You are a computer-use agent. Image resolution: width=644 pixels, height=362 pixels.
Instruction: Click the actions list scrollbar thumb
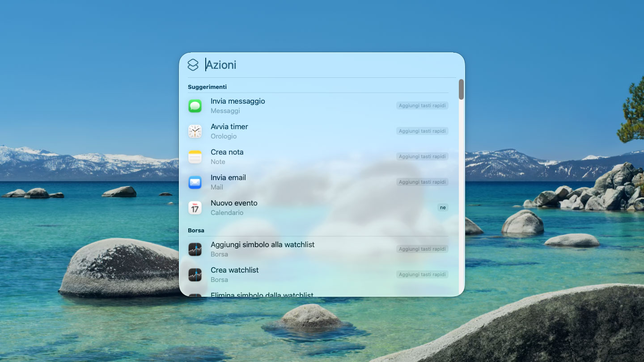461,89
